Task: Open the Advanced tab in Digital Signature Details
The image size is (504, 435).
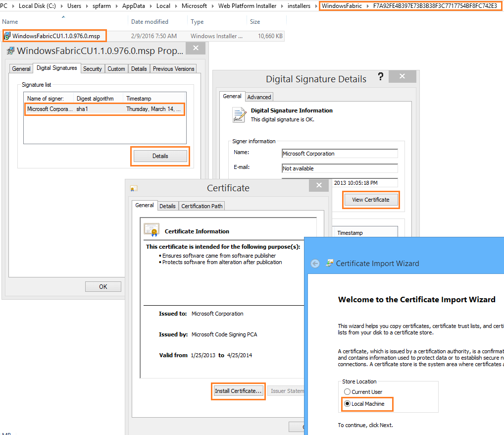Action: pyautogui.click(x=259, y=97)
